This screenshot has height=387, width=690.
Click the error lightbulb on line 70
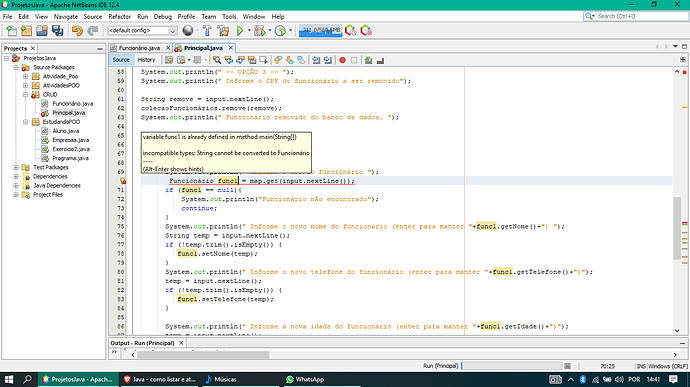coord(123,181)
